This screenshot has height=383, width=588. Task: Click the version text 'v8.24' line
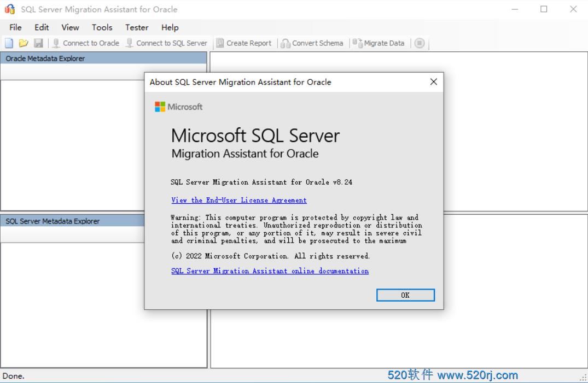(261, 182)
